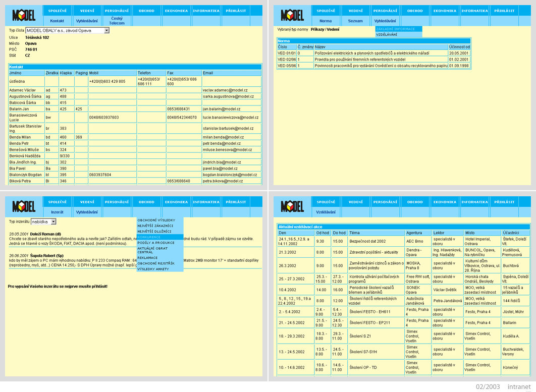Select MODEL OBALY a.s. závod Opava combo box
This screenshot has height=392, width=536.
pyautogui.click(x=67, y=30)
